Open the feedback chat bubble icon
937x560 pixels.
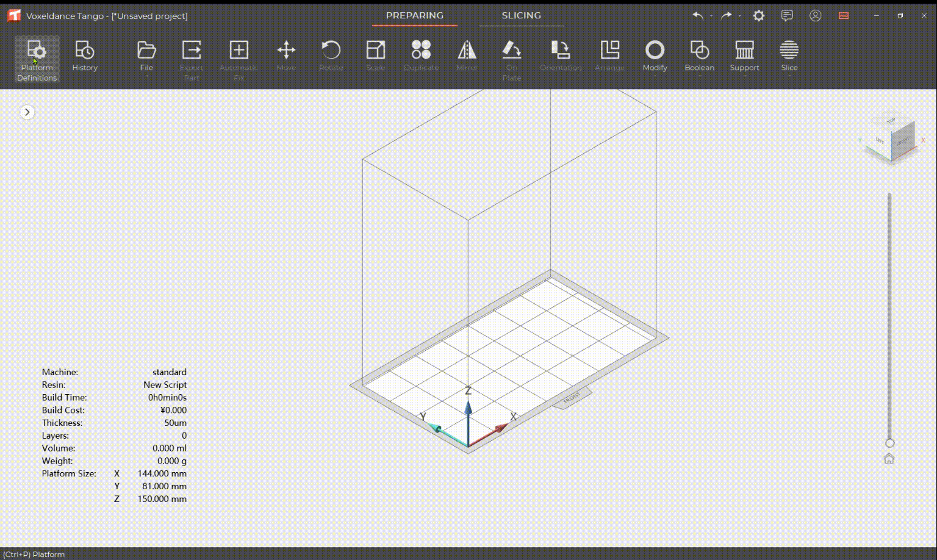pos(787,16)
